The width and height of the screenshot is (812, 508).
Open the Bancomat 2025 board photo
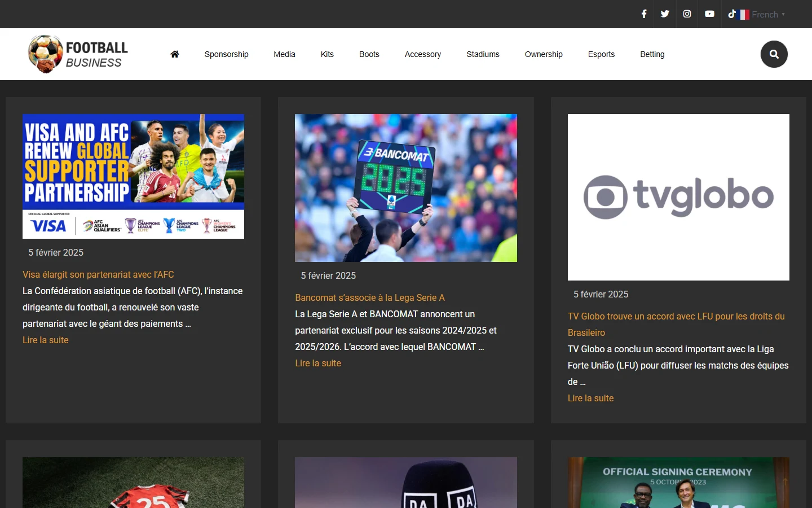pyautogui.click(x=406, y=188)
